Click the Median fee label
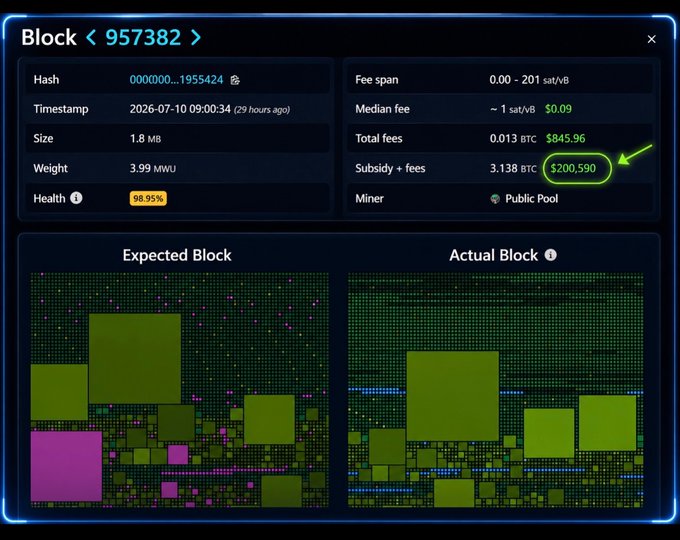This screenshot has width=680, height=540. pos(382,109)
